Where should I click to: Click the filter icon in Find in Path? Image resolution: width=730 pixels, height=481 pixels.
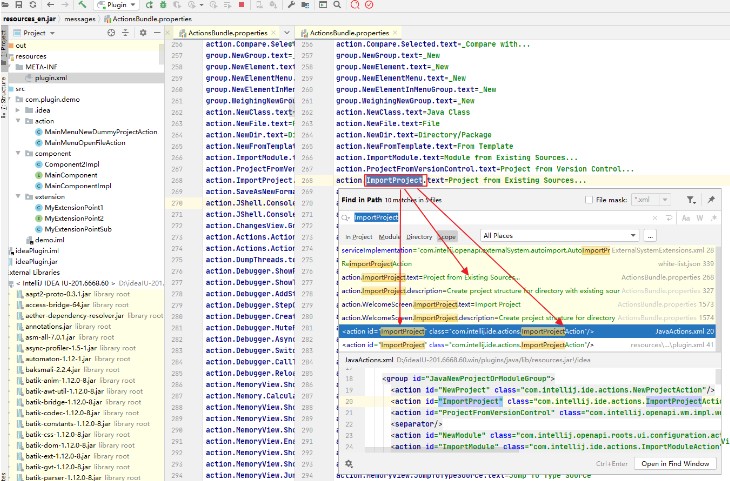pyautogui.click(x=691, y=200)
